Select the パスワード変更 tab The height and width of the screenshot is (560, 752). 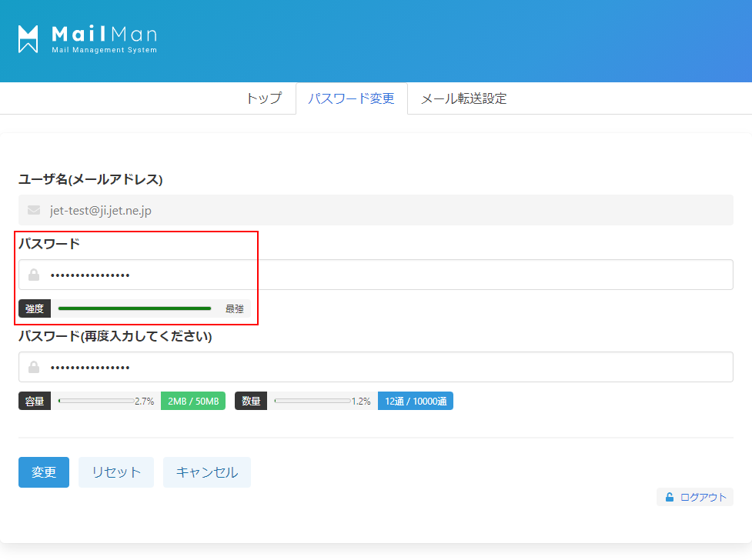351,98
